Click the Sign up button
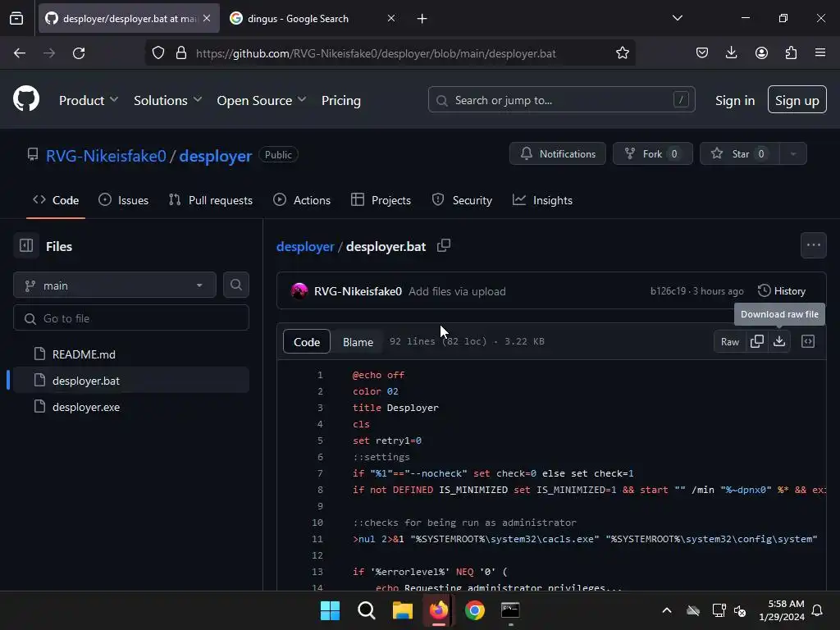Screen dimensions: 840x630 click(797, 99)
